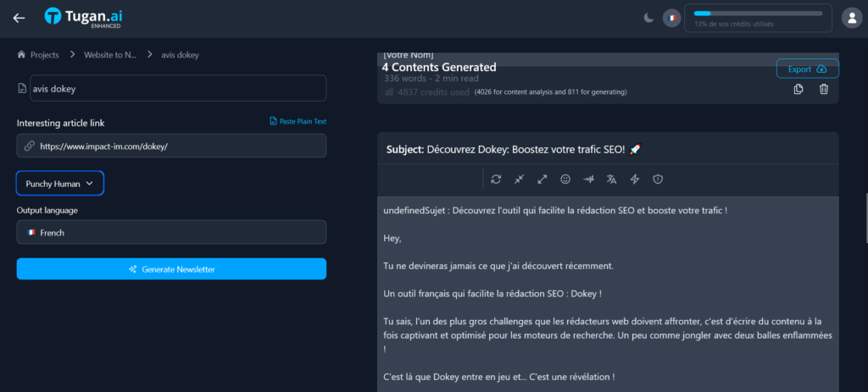This screenshot has height=392, width=868.
Task: Click the translate language icon in the toolbar
Action: click(611, 179)
